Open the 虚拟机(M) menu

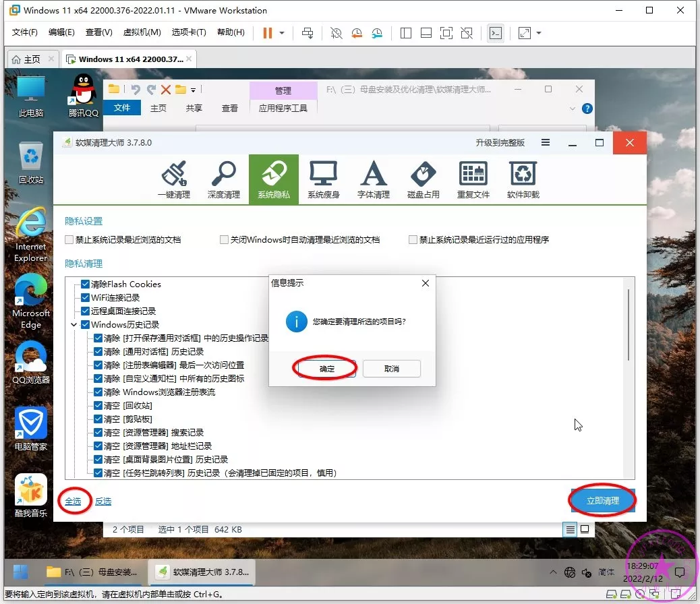click(142, 33)
